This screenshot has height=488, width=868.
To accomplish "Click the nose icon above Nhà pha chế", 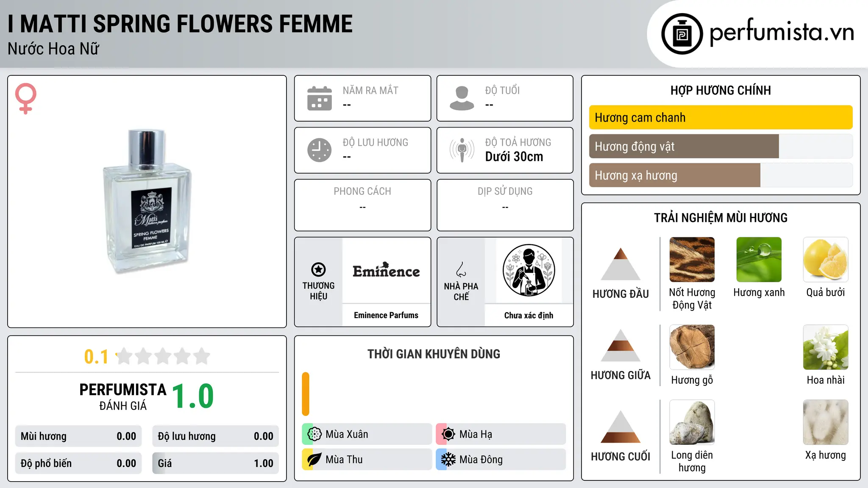I will (461, 269).
